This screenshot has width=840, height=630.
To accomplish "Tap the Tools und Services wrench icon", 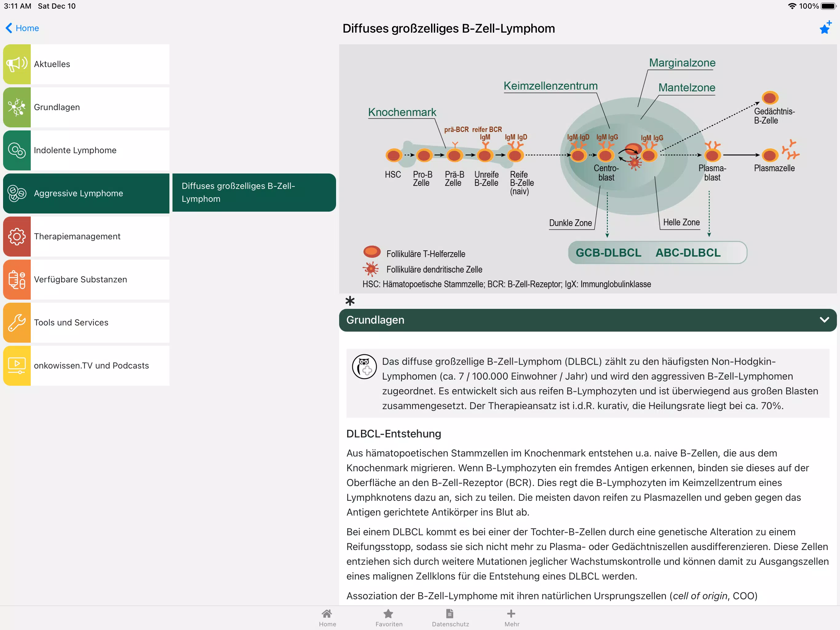I will point(17,323).
